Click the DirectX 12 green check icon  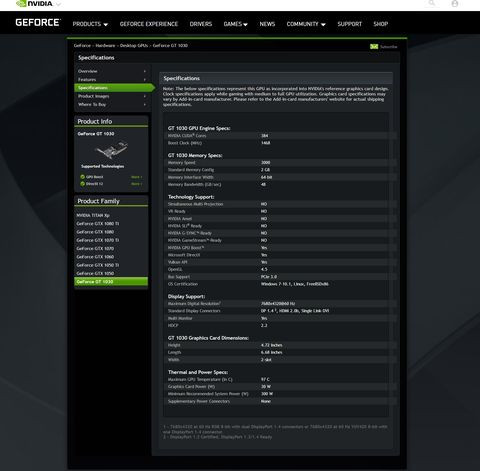click(82, 184)
